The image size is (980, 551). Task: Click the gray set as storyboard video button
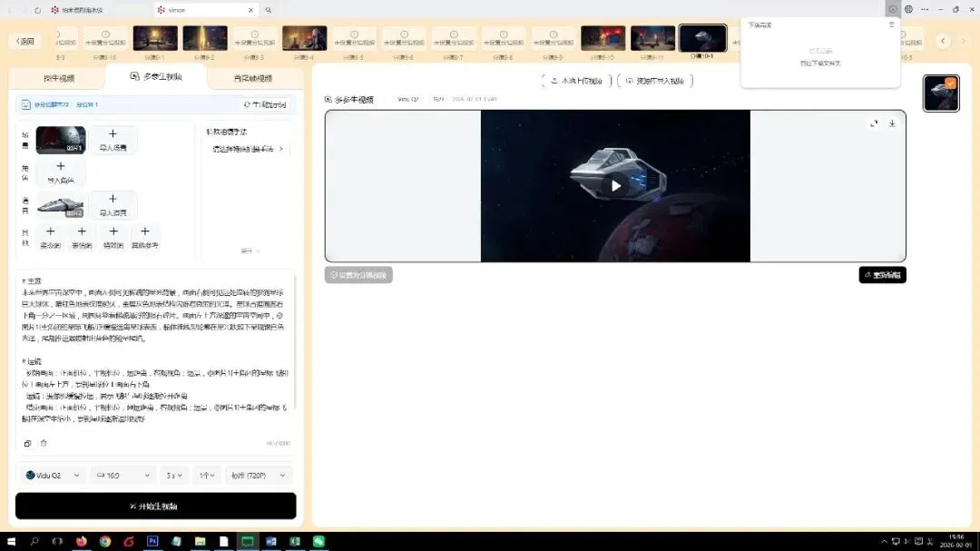point(358,274)
